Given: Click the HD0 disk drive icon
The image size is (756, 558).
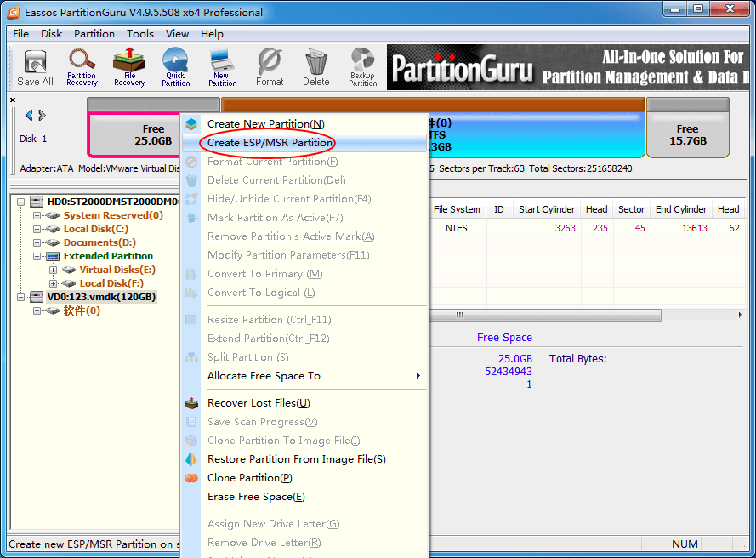Looking at the screenshot, I should pyautogui.click(x=37, y=202).
